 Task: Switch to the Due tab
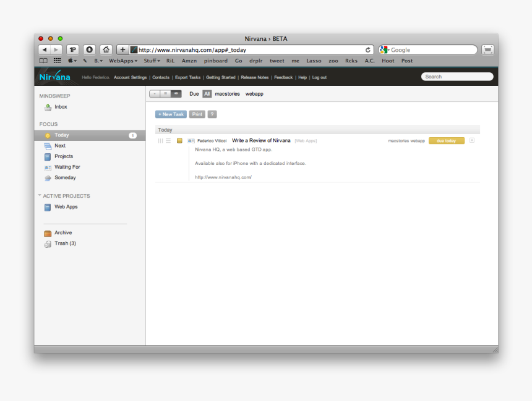(x=194, y=93)
